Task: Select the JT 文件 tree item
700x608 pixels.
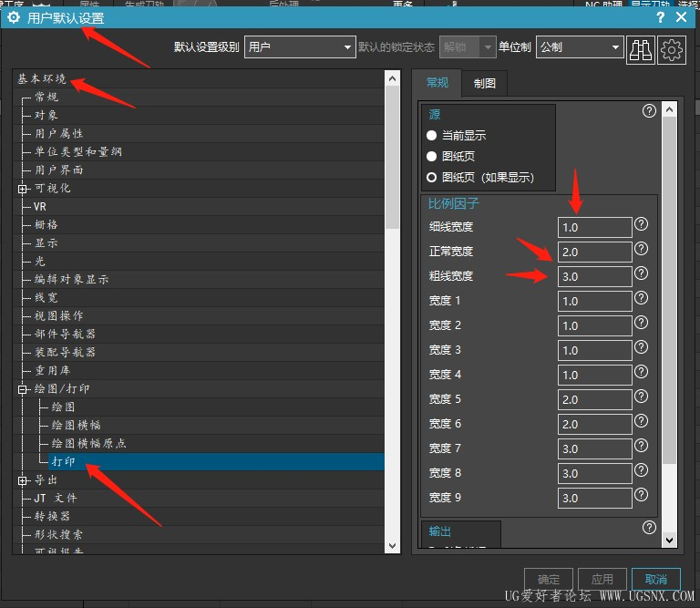Action: pyautogui.click(x=56, y=499)
